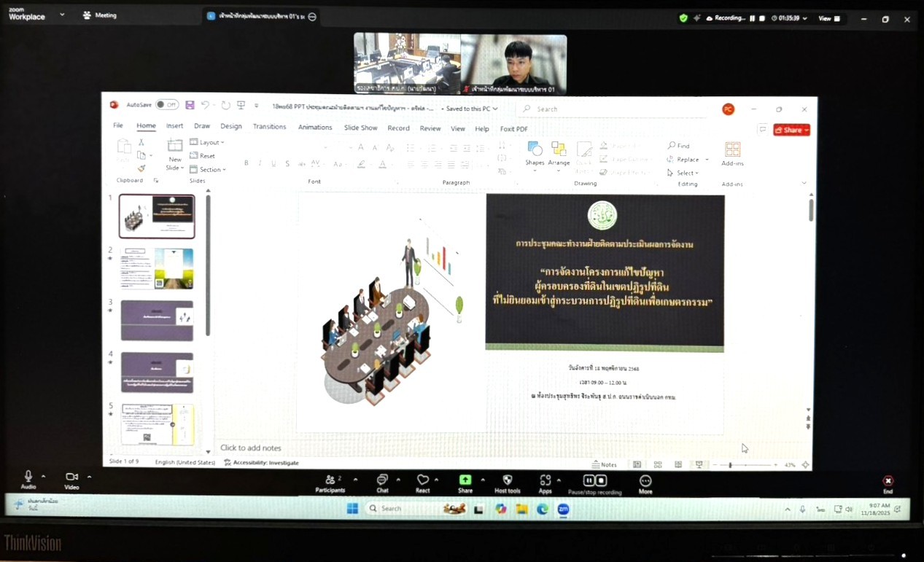924x562 pixels.
Task: Switch the PowerPoint AutoSave toggle
Action: click(x=166, y=105)
